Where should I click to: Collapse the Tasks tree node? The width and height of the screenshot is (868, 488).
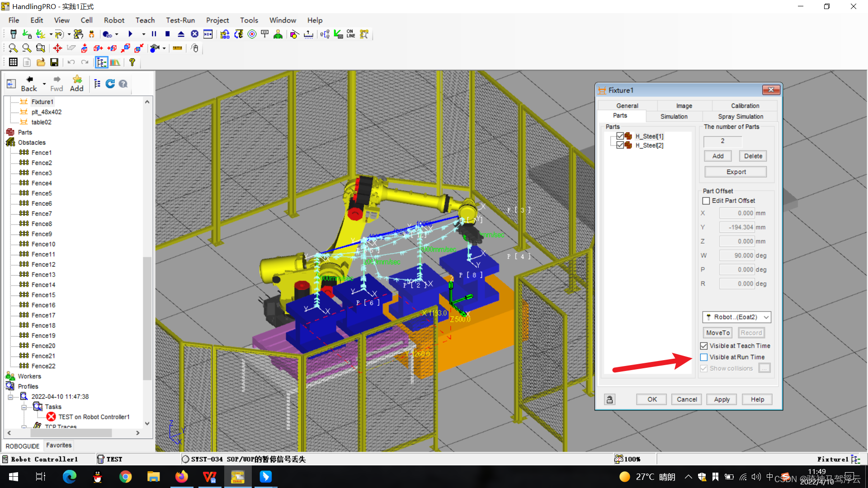click(24, 407)
